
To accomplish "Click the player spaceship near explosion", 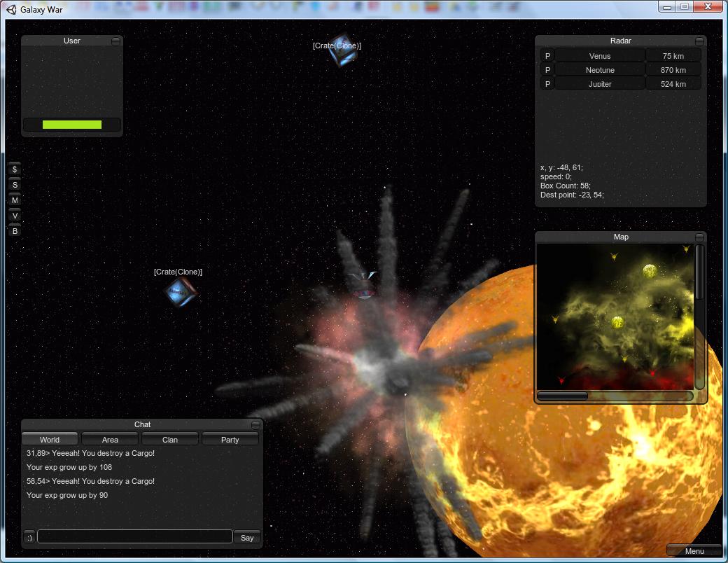I will [x=362, y=285].
